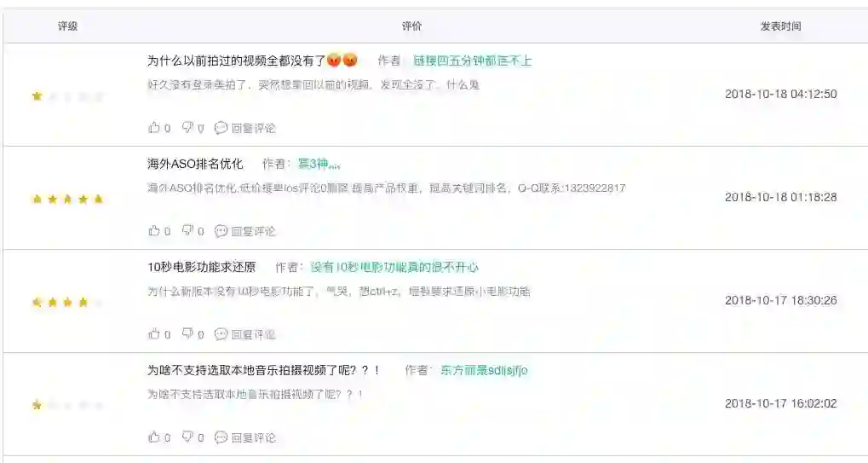Dislike the review about missing old videos
This screenshot has width=868, height=463.
point(187,128)
